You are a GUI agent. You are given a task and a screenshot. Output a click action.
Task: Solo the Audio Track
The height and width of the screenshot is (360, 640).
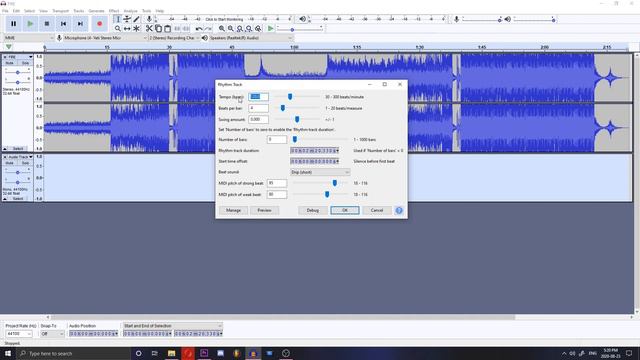pos(25,163)
